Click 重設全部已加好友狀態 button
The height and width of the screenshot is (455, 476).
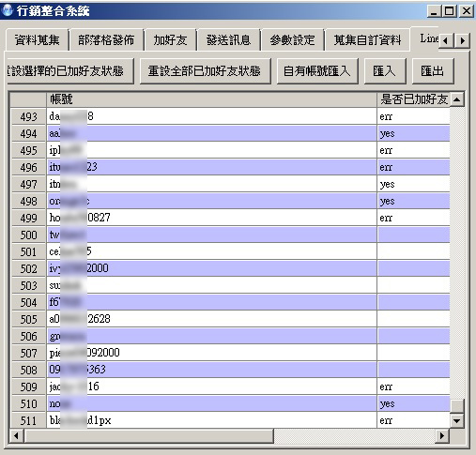click(205, 71)
